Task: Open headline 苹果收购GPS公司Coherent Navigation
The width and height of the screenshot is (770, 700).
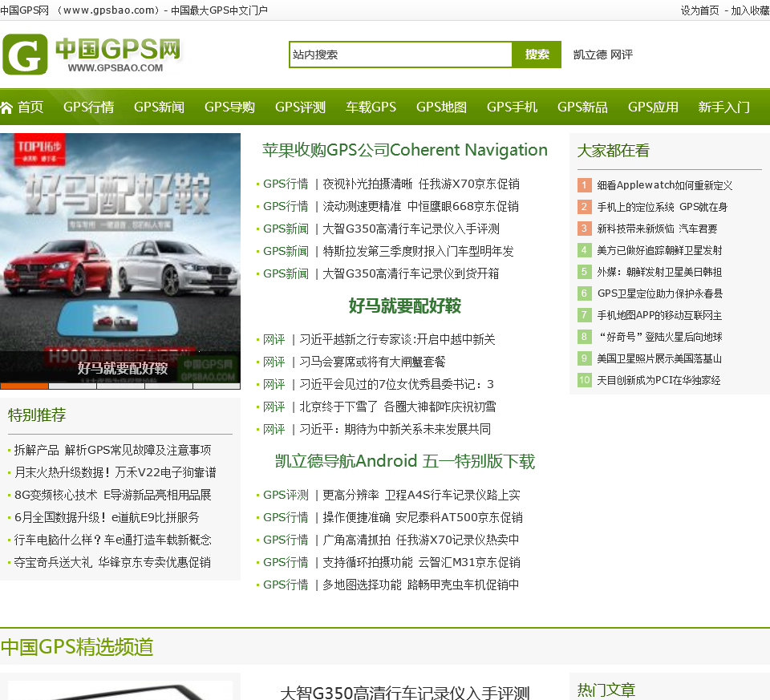Action: [x=404, y=150]
